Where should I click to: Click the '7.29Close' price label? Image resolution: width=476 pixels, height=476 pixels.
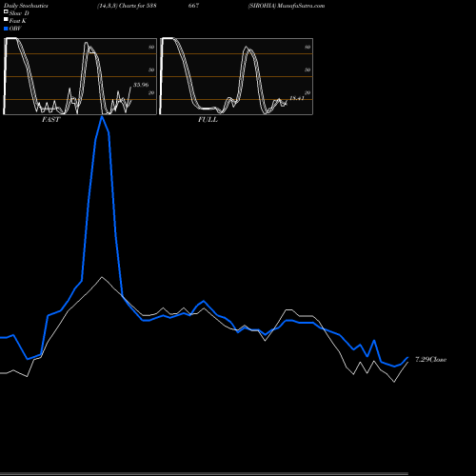point(430,360)
